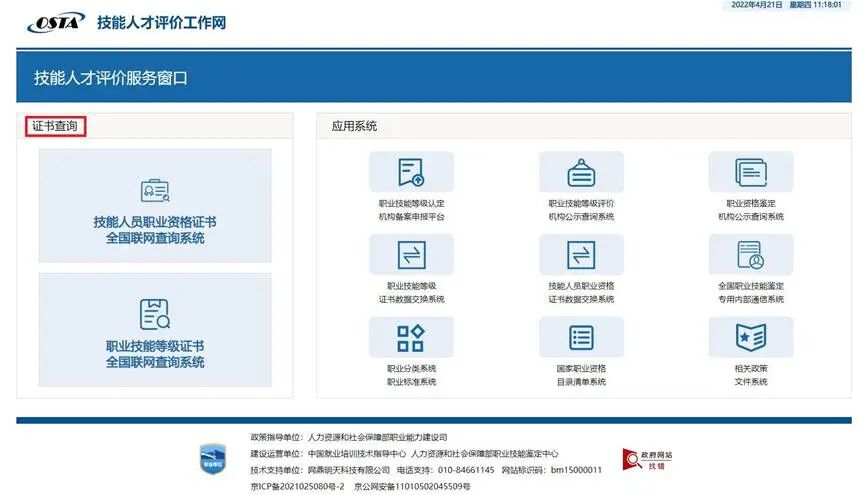Open the 京ICP备2021025080号-2 link
Viewport: 864px width, 495px height.
(x=297, y=486)
